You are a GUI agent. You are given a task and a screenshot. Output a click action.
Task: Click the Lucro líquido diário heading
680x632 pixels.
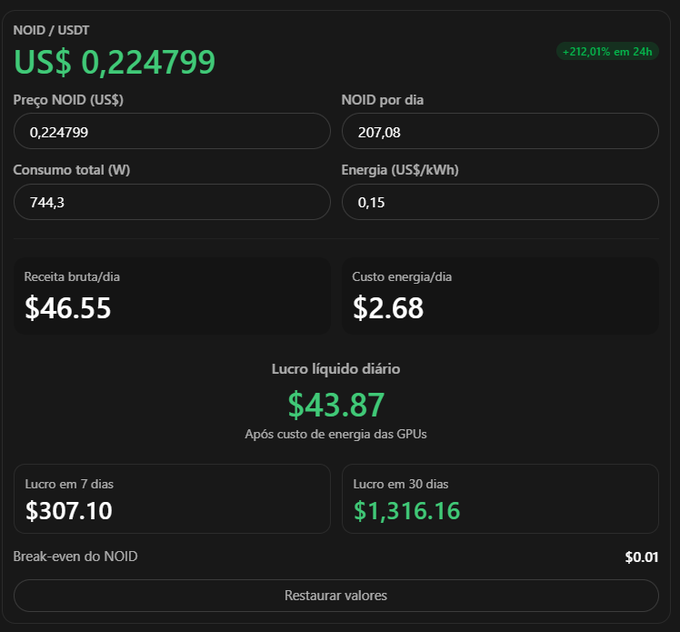pyautogui.click(x=336, y=369)
